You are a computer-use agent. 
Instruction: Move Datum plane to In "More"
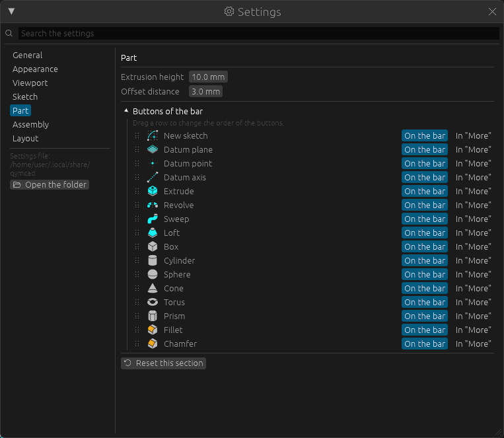pos(473,149)
